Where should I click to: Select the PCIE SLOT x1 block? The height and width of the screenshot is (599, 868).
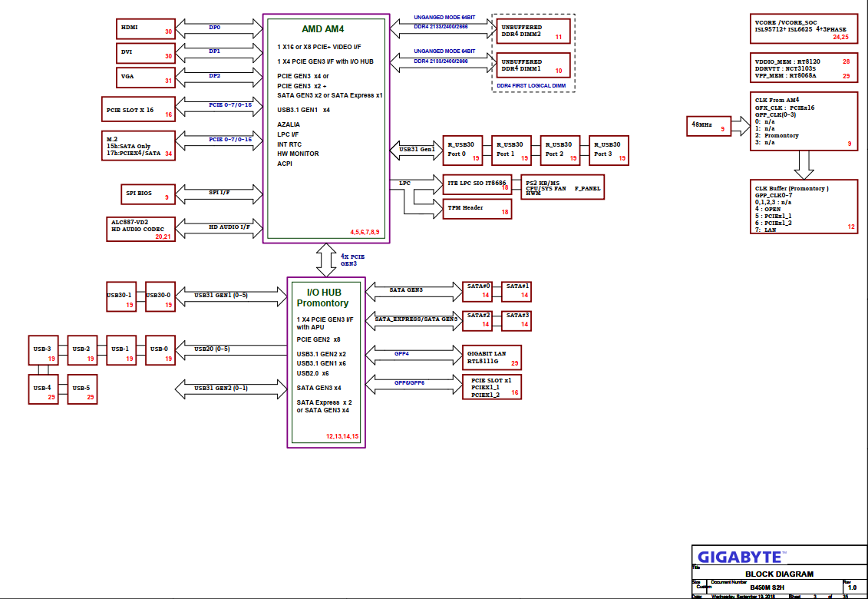492,387
